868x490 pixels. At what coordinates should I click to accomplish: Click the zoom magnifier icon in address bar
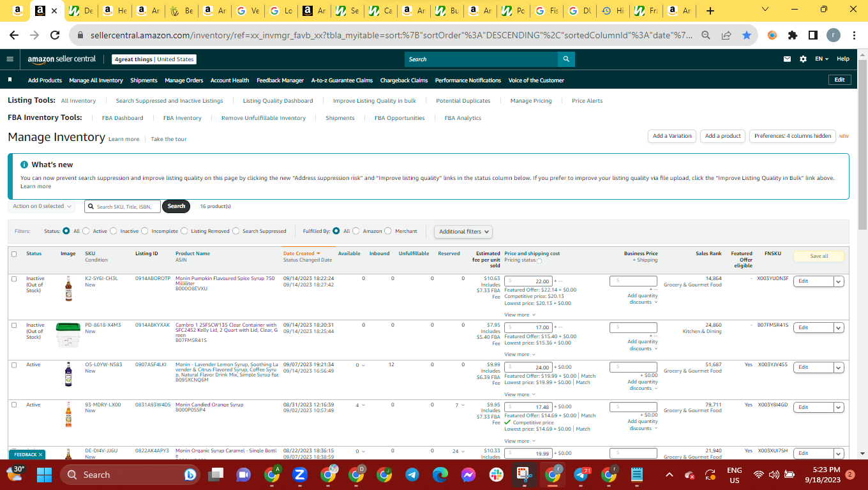(x=706, y=36)
